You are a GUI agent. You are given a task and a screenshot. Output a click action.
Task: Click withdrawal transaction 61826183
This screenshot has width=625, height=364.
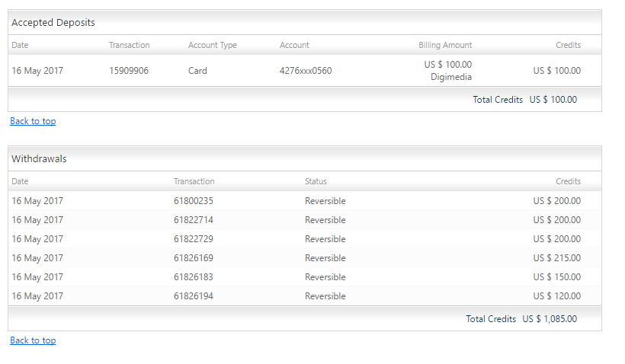click(194, 277)
